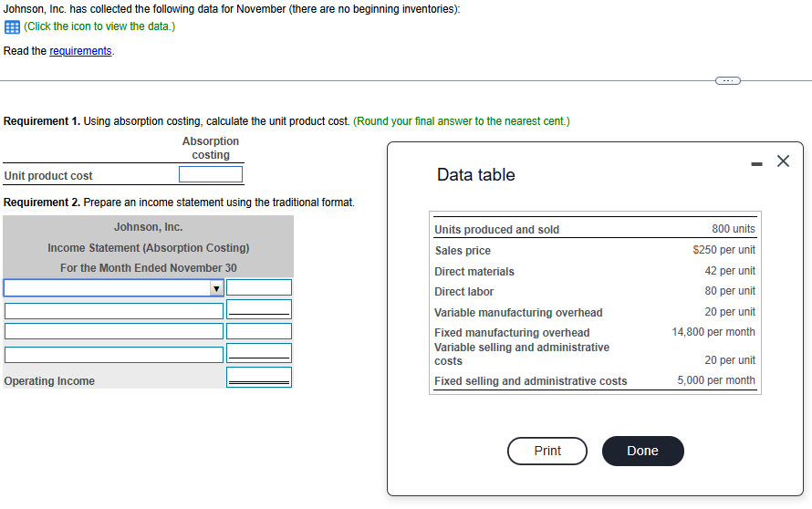Screen dimensions: 812x509
Task: Click the second row amount input field
Action: coord(259,309)
